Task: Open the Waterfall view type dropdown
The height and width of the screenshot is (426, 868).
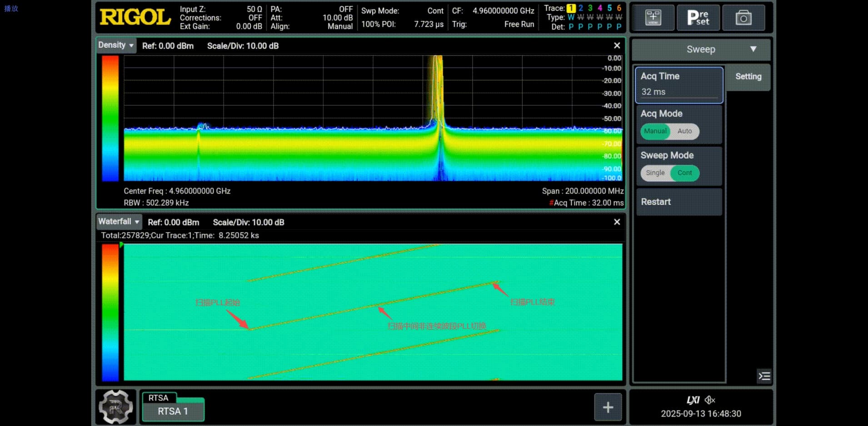Action: tap(119, 222)
